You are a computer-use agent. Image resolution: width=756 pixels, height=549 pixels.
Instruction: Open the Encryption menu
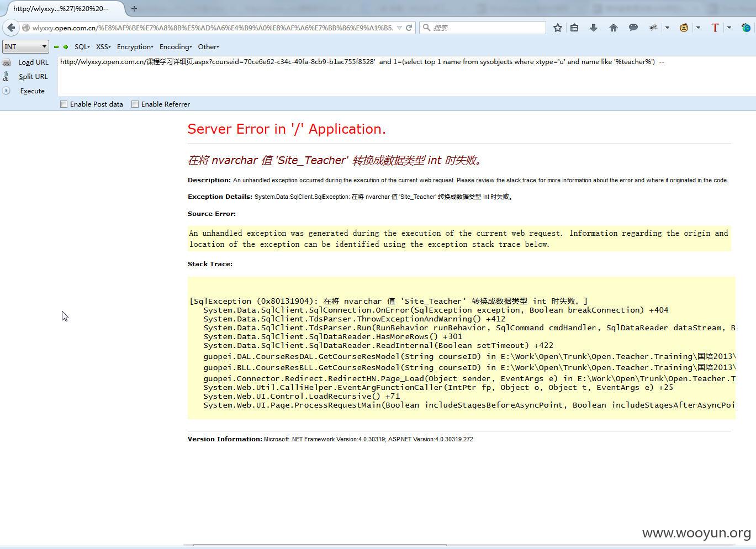(135, 47)
